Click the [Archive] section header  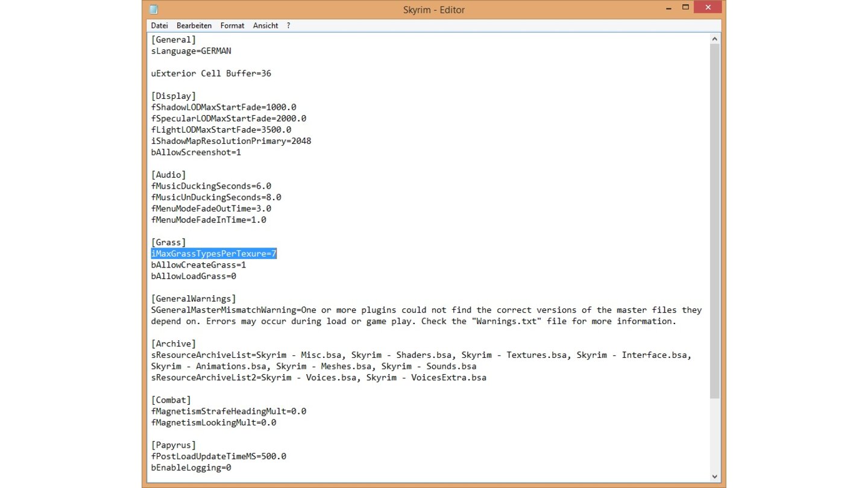pos(174,344)
